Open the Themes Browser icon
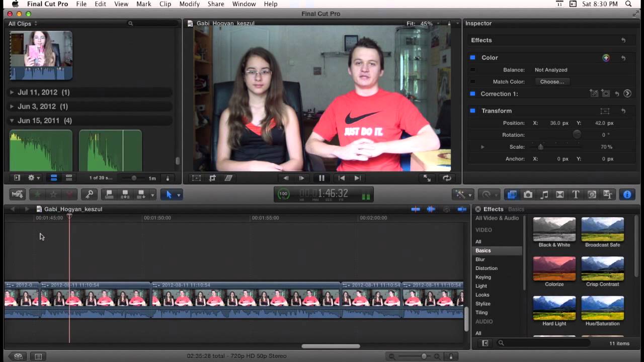Image resolution: width=644 pixels, height=362 pixels. pos(607,195)
